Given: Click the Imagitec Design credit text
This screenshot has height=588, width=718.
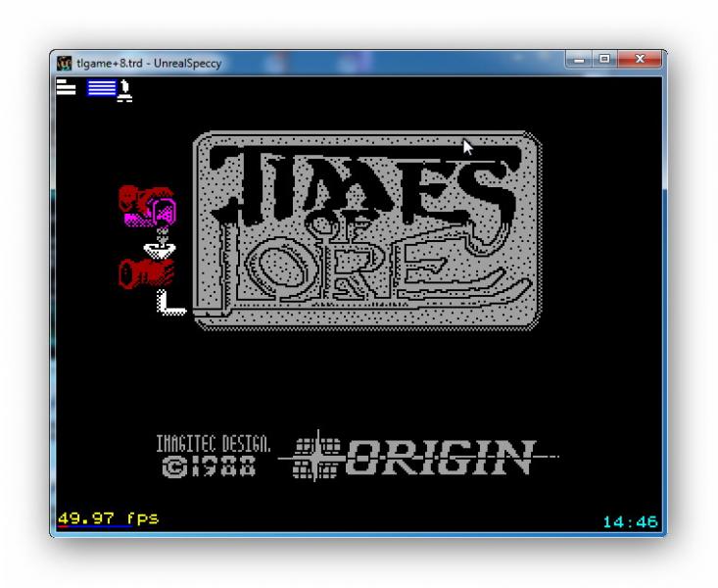Looking at the screenshot, I should tap(214, 446).
